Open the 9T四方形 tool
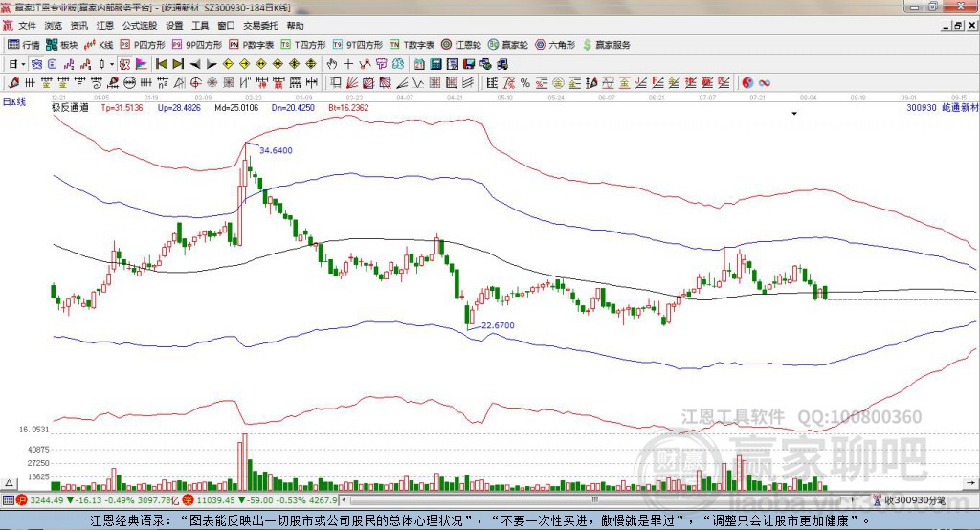Screen dimensions: 980x530 [x=358, y=45]
